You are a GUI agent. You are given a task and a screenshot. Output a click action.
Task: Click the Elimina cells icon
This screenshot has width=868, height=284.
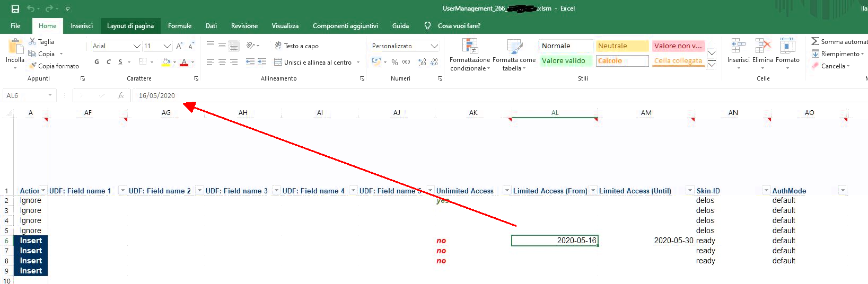coord(762,48)
